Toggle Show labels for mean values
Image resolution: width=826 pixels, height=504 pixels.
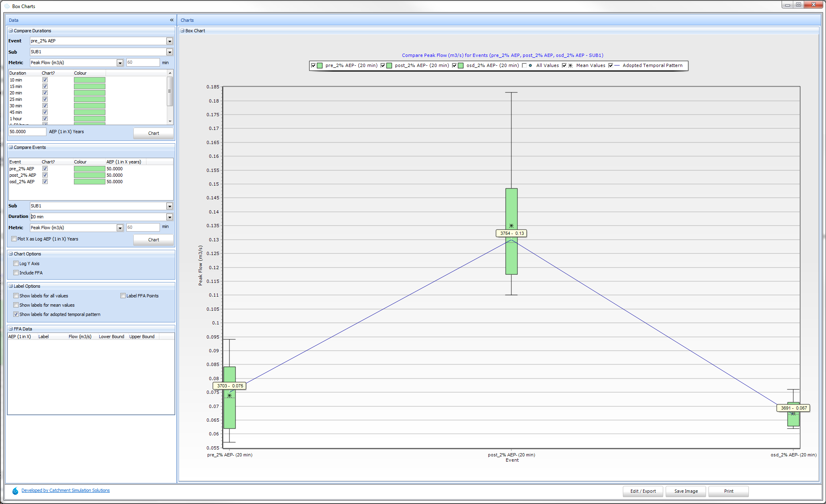pyautogui.click(x=16, y=305)
